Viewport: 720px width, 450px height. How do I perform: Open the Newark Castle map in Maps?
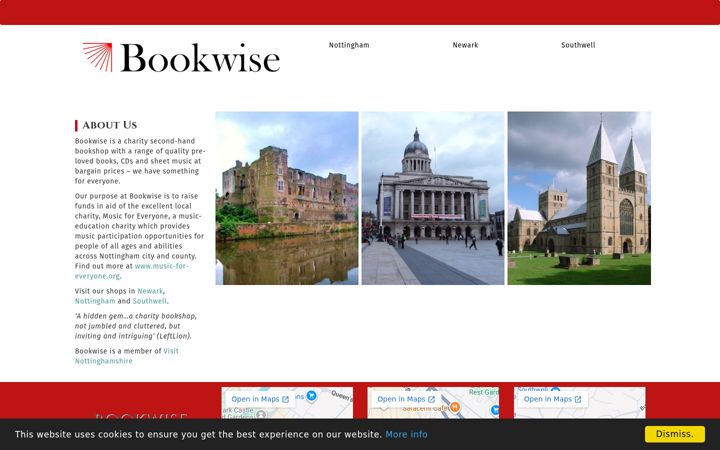[x=260, y=399]
